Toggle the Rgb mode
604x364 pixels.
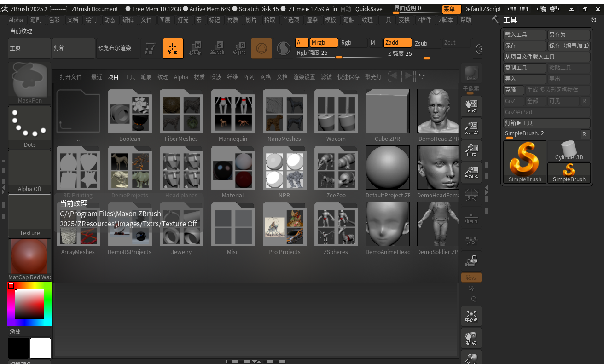(x=353, y=43)
